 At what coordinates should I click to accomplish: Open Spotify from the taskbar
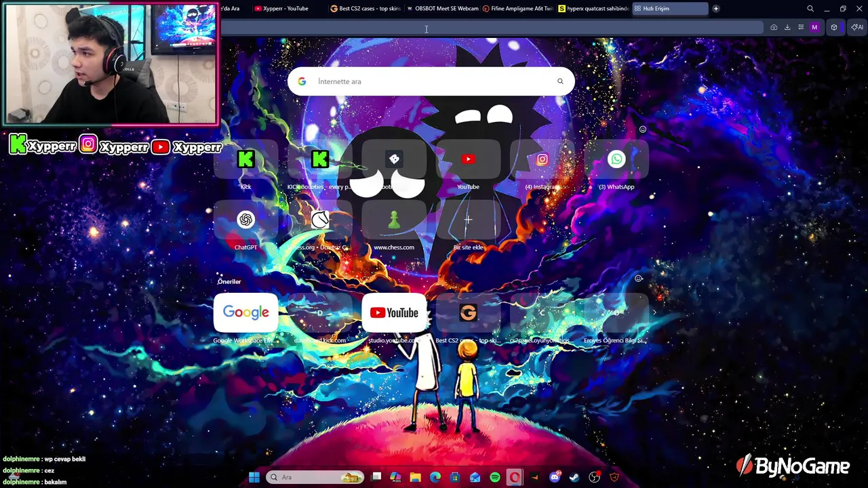(495, 477)
